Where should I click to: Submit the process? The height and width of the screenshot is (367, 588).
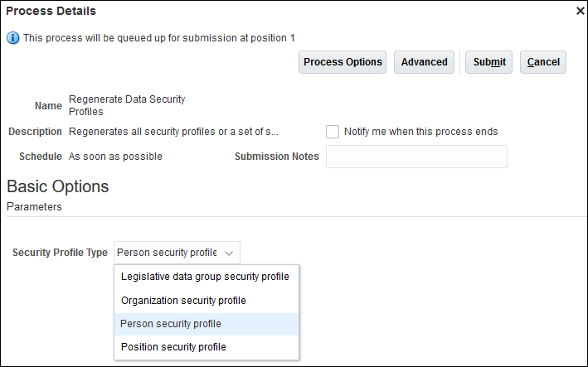click(488, 62)
